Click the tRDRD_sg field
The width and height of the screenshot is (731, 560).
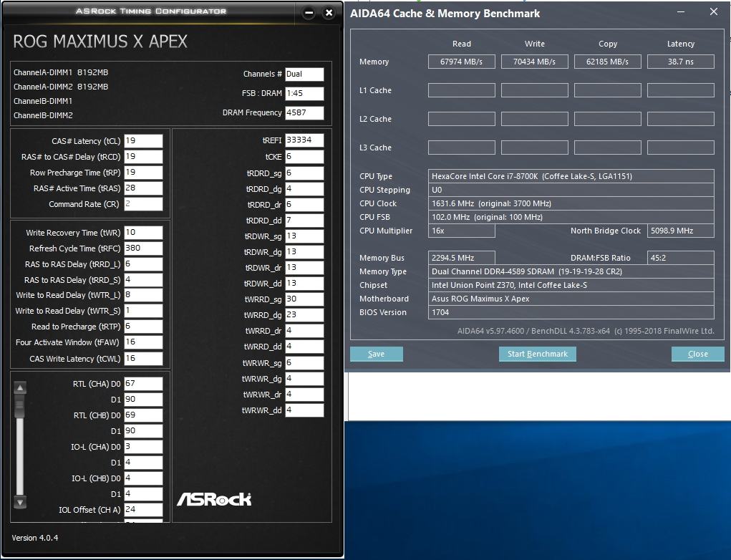coord(304,173)
